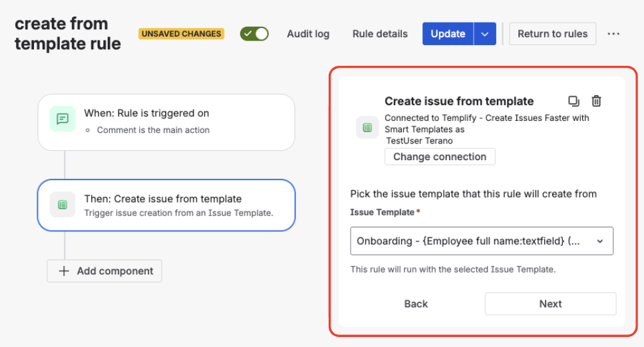The width and height of the screenshot is (644, 347).
Task: Click the Change connection button
Action: click(x=439, y=157)
